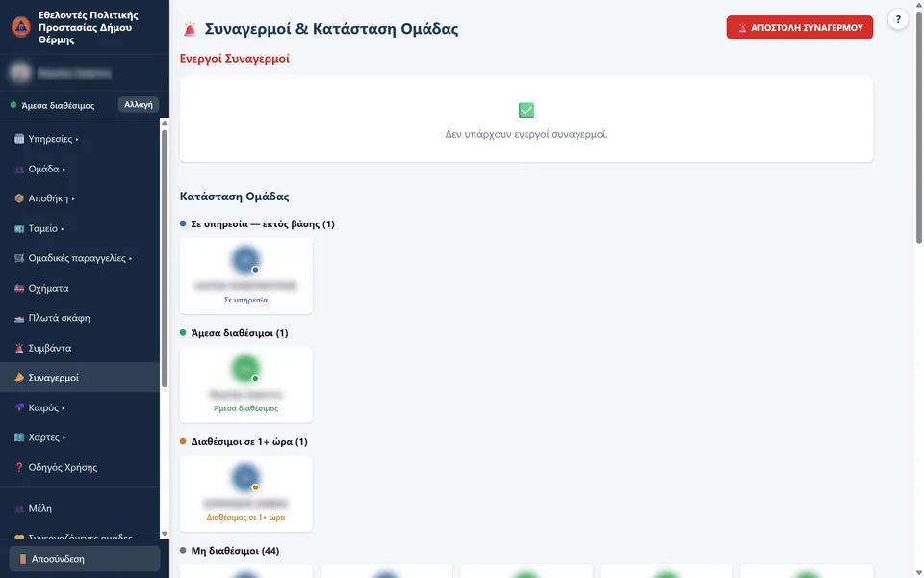The width and height of the screenshot is (924, 578).
Task: Click the calendar icon beside Υπηρεσίες
Action: click(x=19, y=139)
